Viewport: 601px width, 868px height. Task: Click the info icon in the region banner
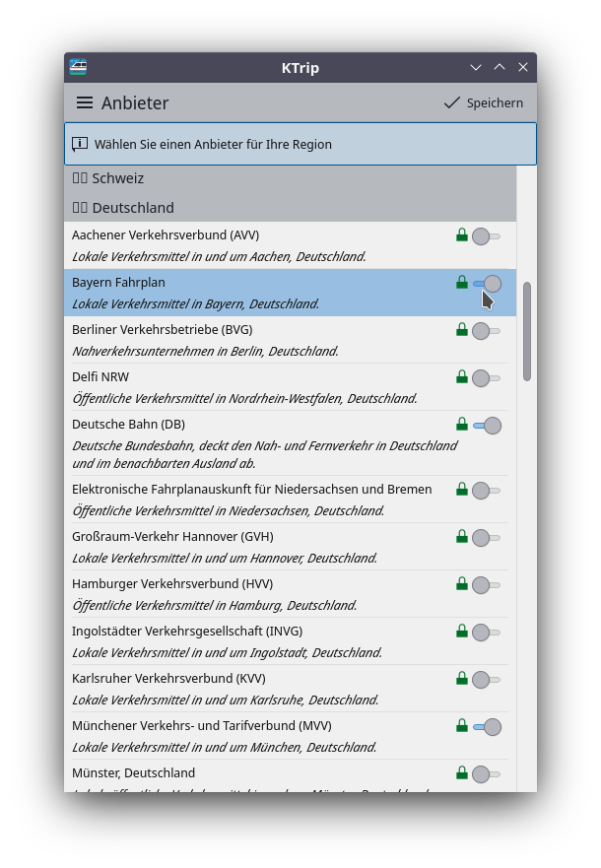tap(80, 144)
